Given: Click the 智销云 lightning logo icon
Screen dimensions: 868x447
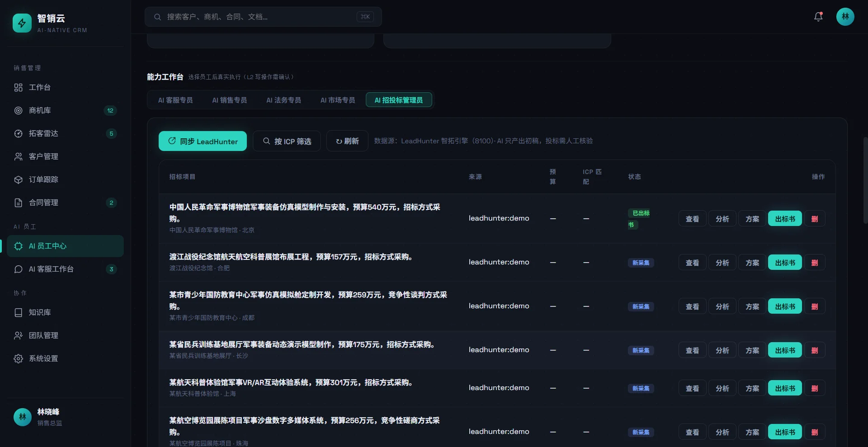Looking at the screenshot, I should tap(22, 23).
